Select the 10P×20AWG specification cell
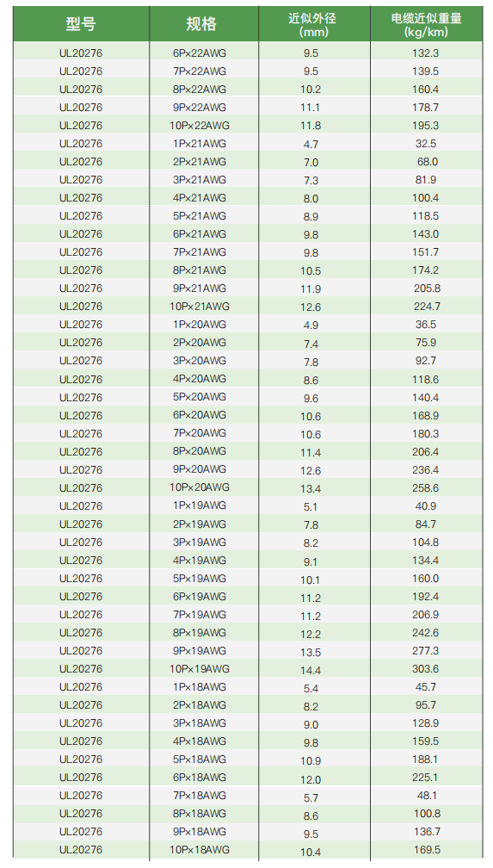 point(200,487)
